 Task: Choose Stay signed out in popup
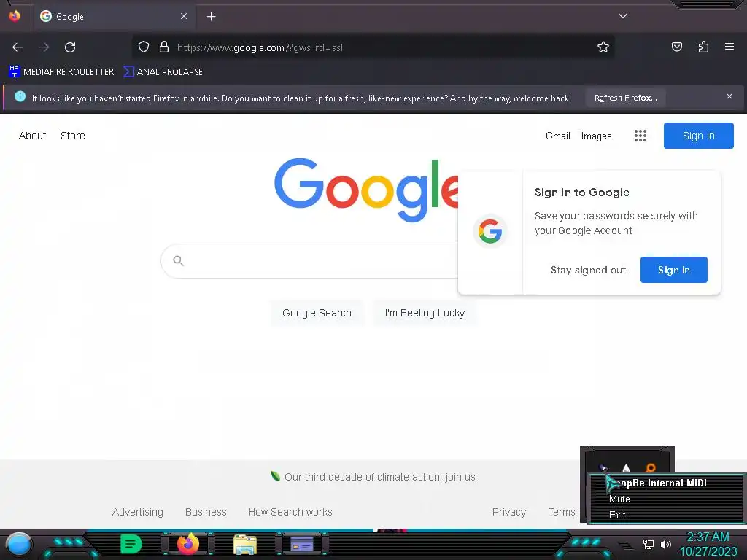(588, 270)
